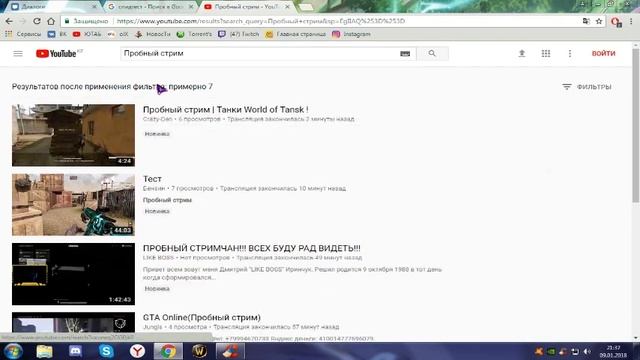The width and height of the screenshot is (640, 360).
Task: Open title ПРОБНЫЙ СТРИМЧАН!!! ВСЕХ БУДУ РАД ВИДЕТЬ!!!
Action: (x=251, y=248)
